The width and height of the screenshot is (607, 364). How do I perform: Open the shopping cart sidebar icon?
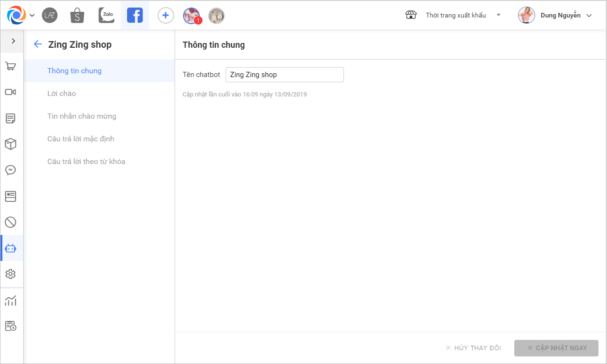click(x=11, y=66)
